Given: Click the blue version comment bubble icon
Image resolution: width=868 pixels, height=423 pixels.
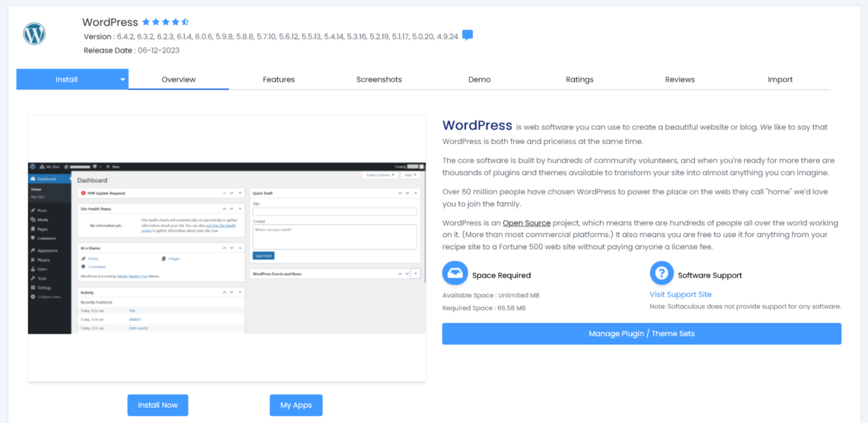Looking at the screenshot, I should 468,35.
